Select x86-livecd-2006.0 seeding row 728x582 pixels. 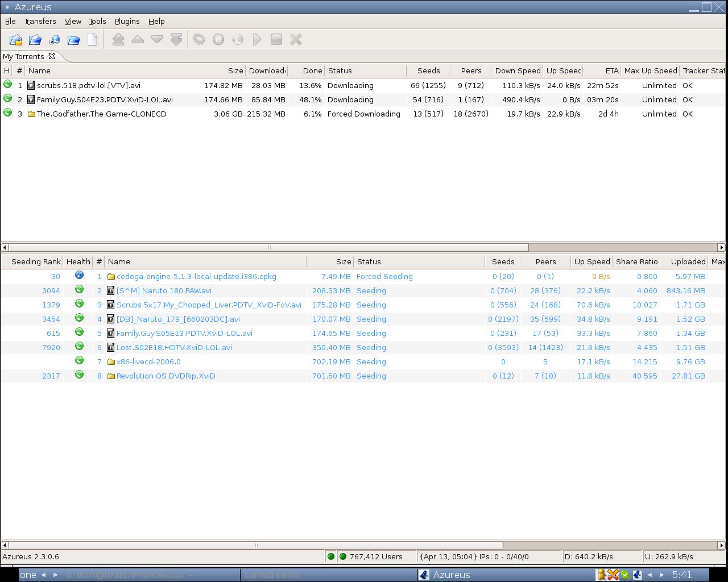[363, 361]
